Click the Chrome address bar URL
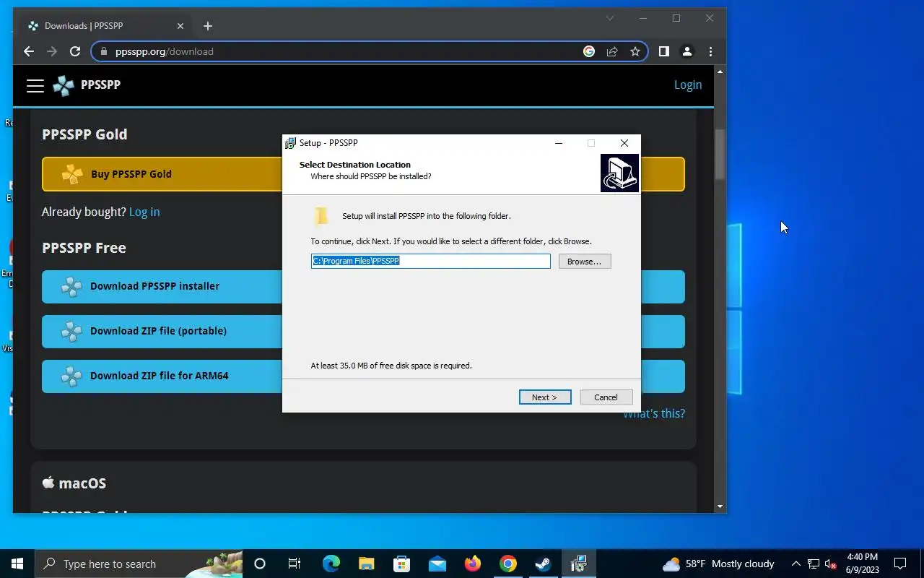The image size is (924, 578). 165,52
